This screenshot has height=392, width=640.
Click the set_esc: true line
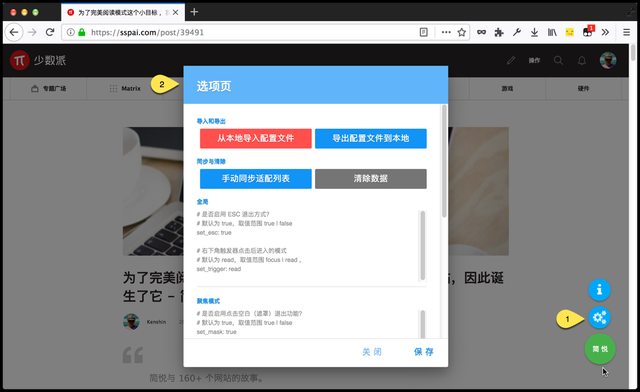coord(214,233)
